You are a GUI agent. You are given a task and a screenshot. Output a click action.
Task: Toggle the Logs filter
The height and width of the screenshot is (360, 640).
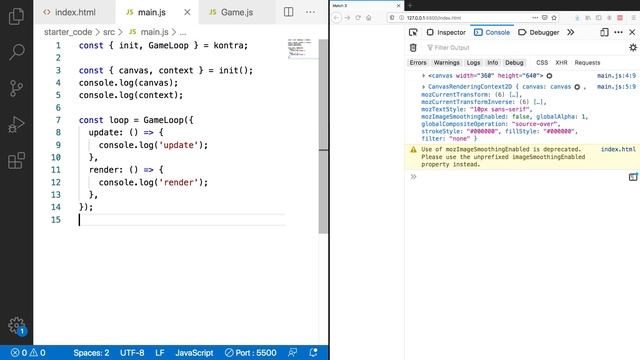tap(473, 62)
